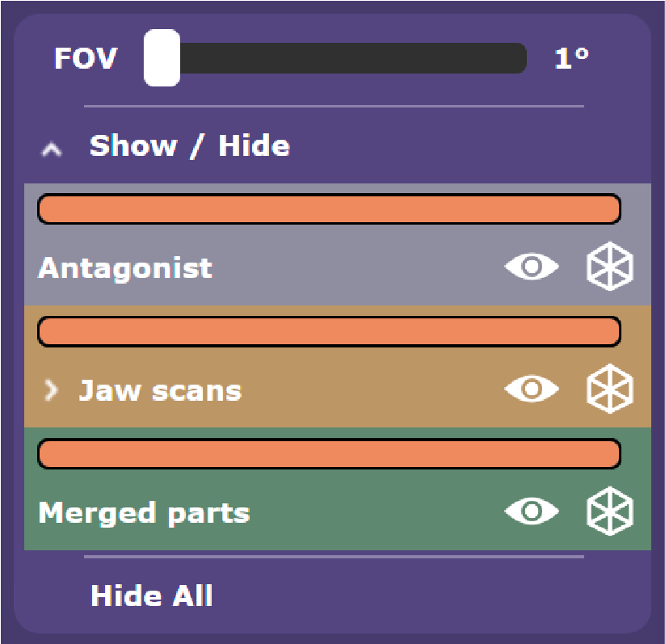Image resolution: width=665 pixels, height=644 pixels.
Task: Select the Jaw scans row label
Action: [160, 390]
